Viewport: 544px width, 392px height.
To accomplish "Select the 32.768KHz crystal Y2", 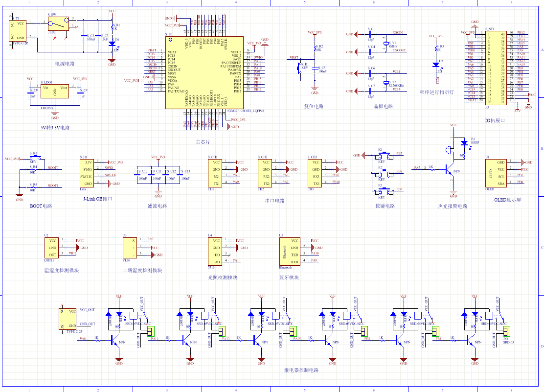I will point(386,83).
